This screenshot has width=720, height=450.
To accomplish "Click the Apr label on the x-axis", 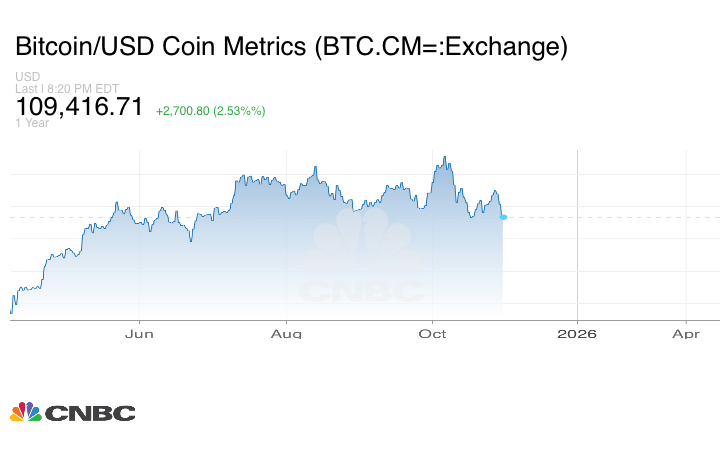I will pos(686,333).
